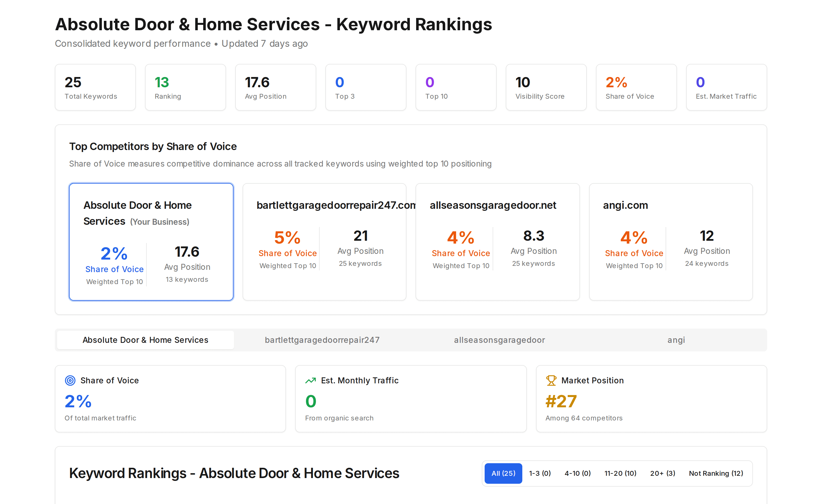Image resolution: width=822 pixels, height=504 pixels.
Task: Open the allseasonsgaragedoor.net competitor card
Action: [x=497, y=242]
